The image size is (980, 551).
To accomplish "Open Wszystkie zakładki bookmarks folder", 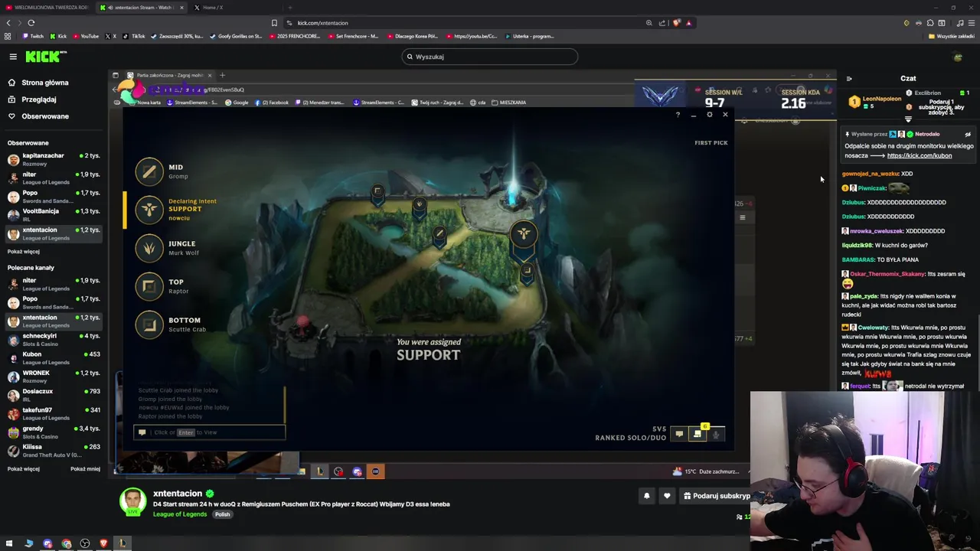I will click(x=952, y=36).
